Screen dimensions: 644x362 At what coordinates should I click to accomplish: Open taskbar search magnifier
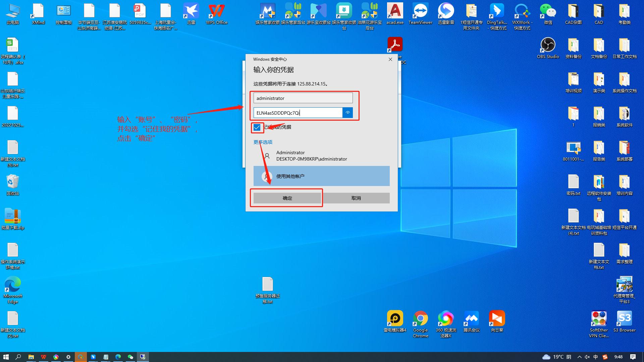point(18,357)
